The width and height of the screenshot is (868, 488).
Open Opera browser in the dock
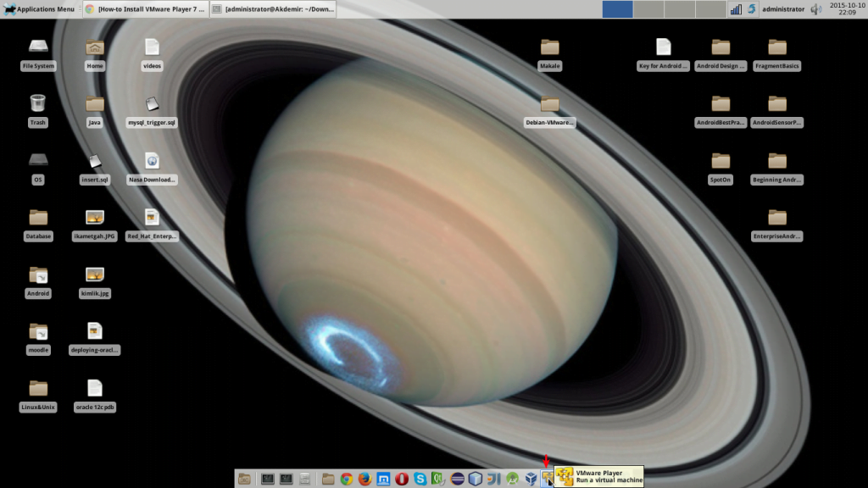[402, 479]
